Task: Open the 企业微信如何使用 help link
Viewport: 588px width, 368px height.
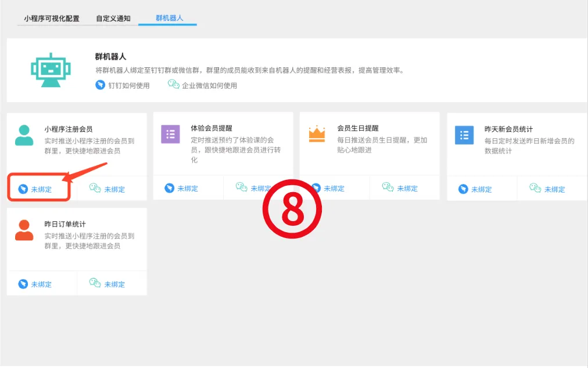Action: click(x=209, y=85)
